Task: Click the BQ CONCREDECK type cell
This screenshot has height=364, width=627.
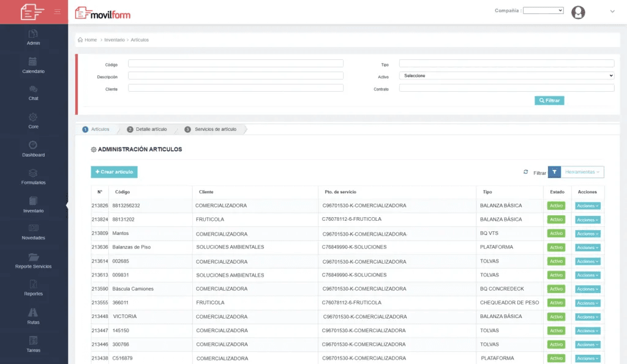Action: (x=502, y=289)
